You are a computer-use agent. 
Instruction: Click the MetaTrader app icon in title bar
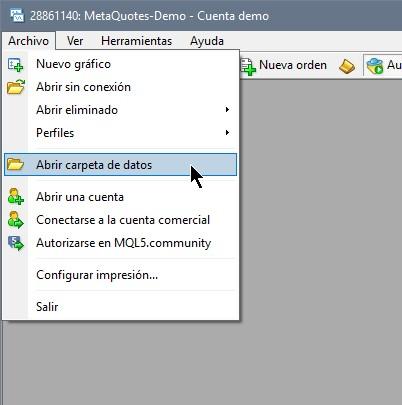point(17,16)
